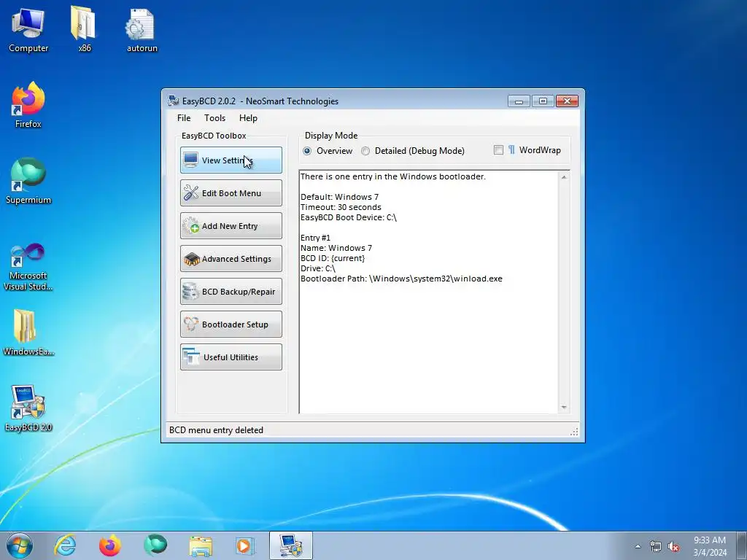
Task: Click the 'Timeout: 30 seconds' line
Action: (341, 207)
